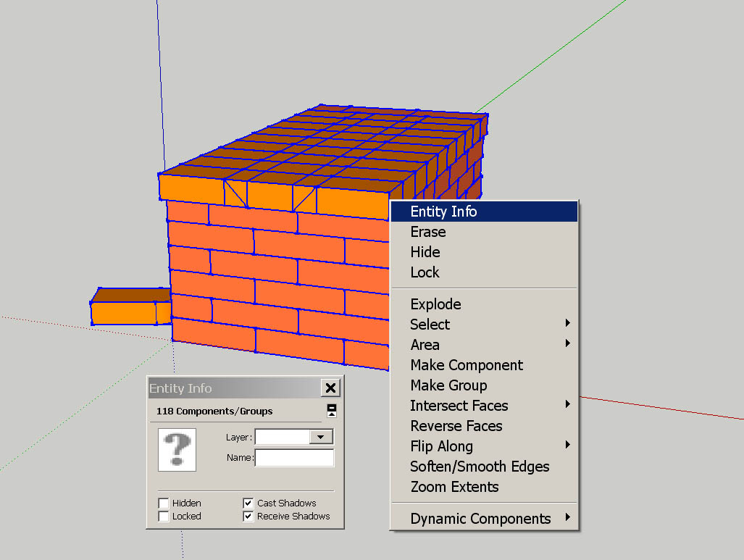Click Explode in the context menu
The height and width of the screenshot is (560, 744).
point(435,304)
